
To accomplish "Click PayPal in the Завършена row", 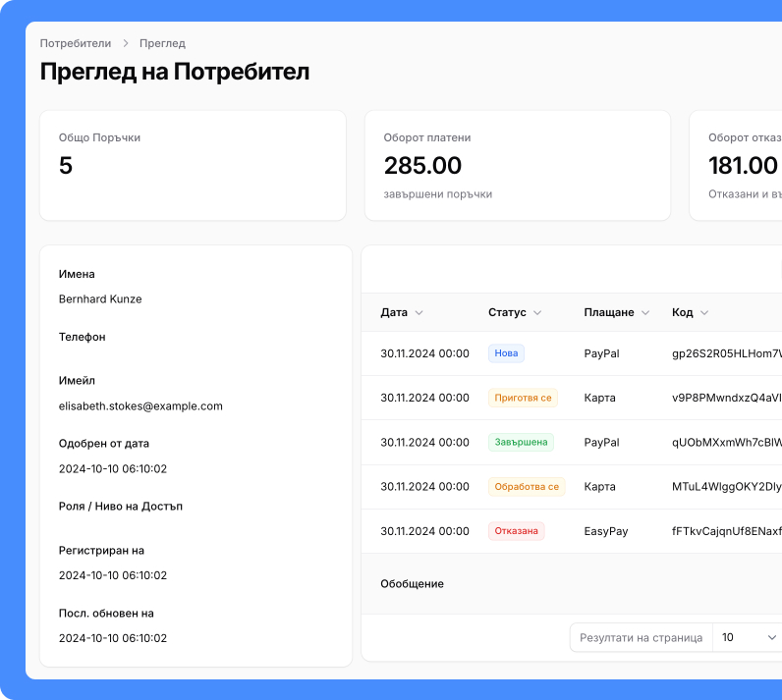I will coord(601,442).
